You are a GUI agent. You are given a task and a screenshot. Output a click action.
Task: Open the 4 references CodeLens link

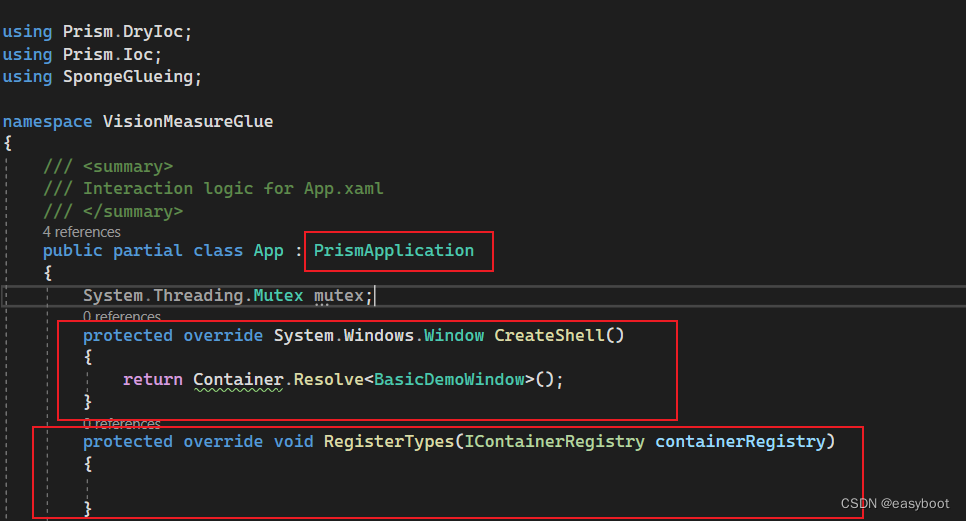pyautogui.click(x=81, y=232)
